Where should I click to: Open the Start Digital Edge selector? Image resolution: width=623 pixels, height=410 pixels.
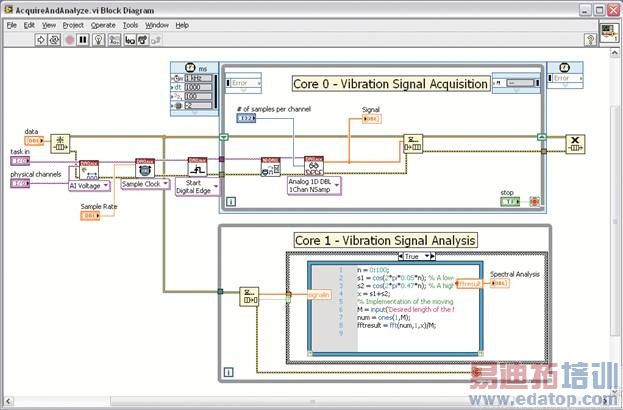197,187
